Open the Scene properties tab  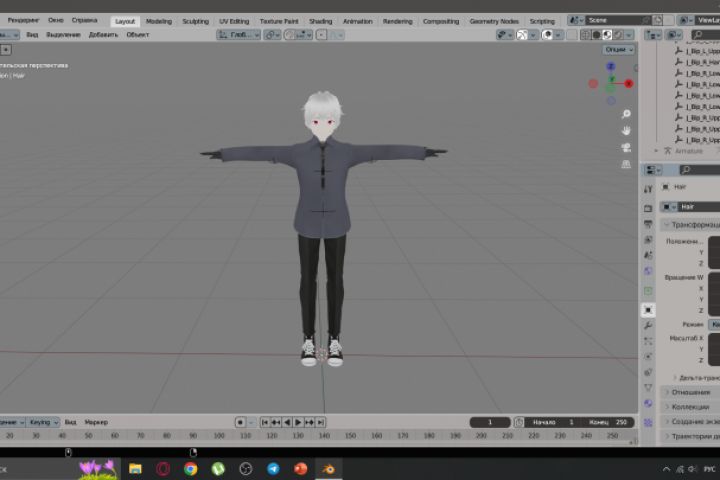tap(648, 255)
